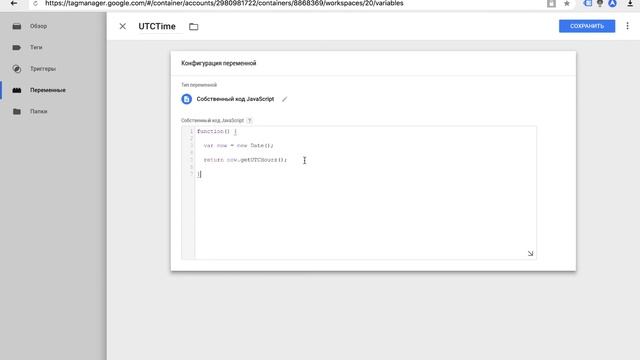Click the Теги tag icon

(17, 47)
